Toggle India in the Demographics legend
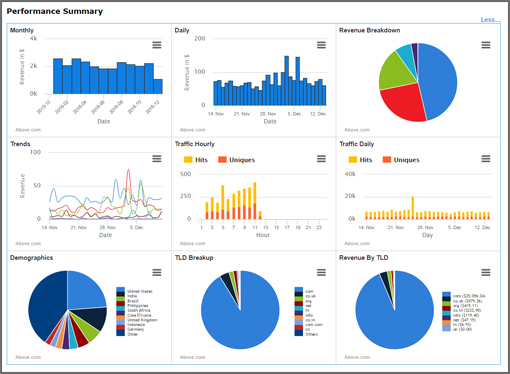510x374 pixels. pyautogui.click(x=127, y=296)
